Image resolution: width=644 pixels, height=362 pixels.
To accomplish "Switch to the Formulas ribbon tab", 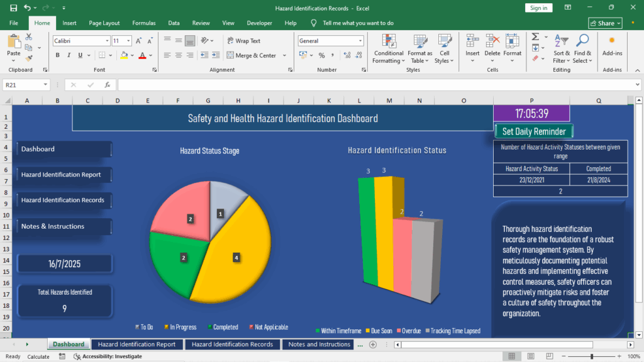I will pyautogui.click(x=143, y=23).
